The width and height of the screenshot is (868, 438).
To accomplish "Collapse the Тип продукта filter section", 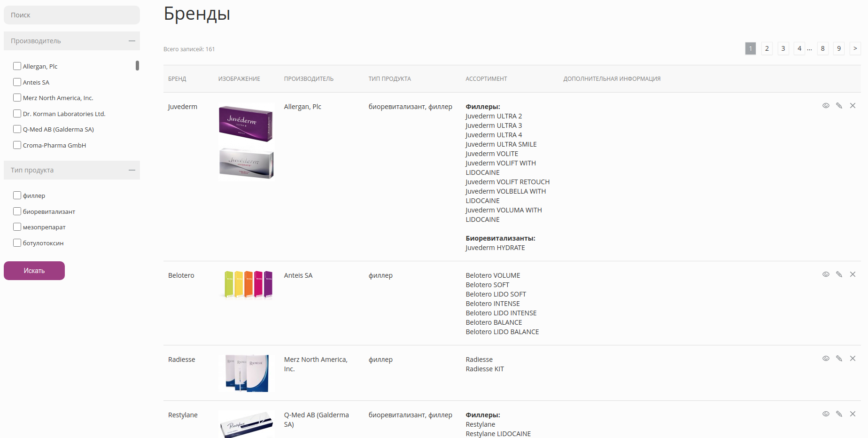I will coord(72,170).
